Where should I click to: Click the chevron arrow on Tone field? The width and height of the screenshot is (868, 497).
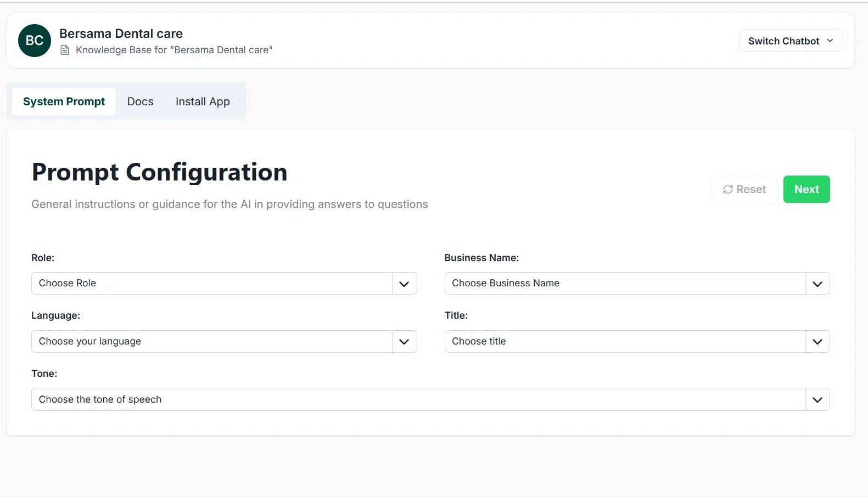pos(817,400)
